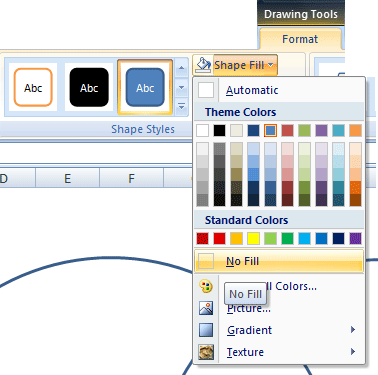Click the Drawing Tools contextual tab header
Viewport: 378px width, 375px height.
(x=301, y=14)
